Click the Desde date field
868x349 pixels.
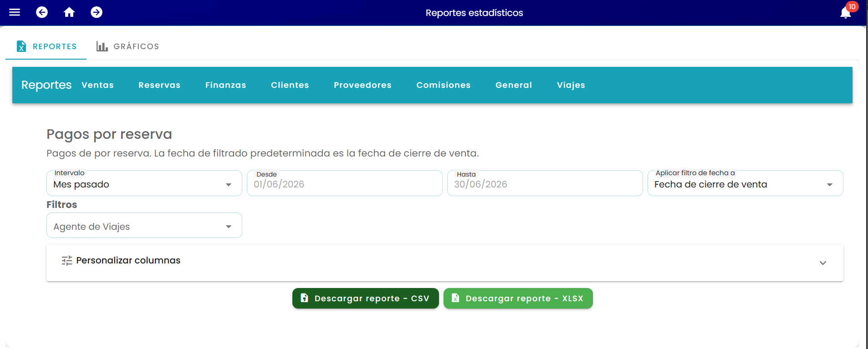(345, 183)
